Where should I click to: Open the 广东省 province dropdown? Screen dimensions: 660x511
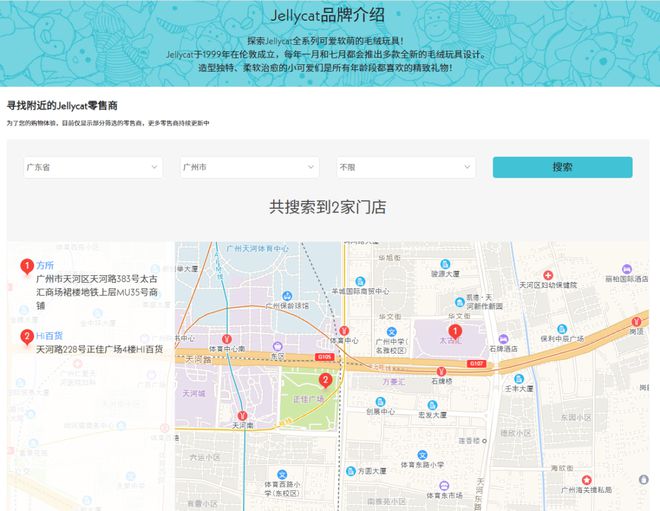tap(93, 167)
